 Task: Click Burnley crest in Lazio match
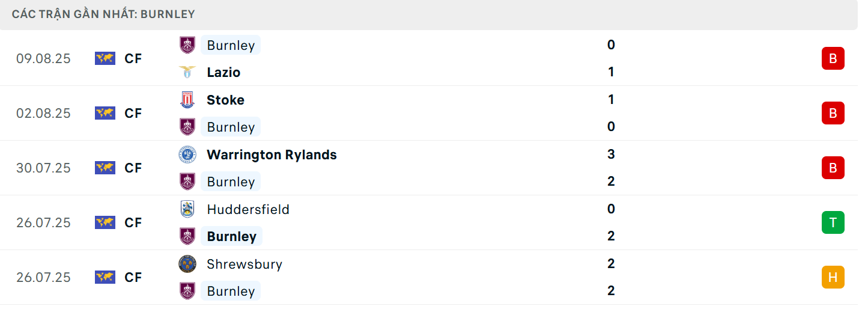[x=187, y=45]
